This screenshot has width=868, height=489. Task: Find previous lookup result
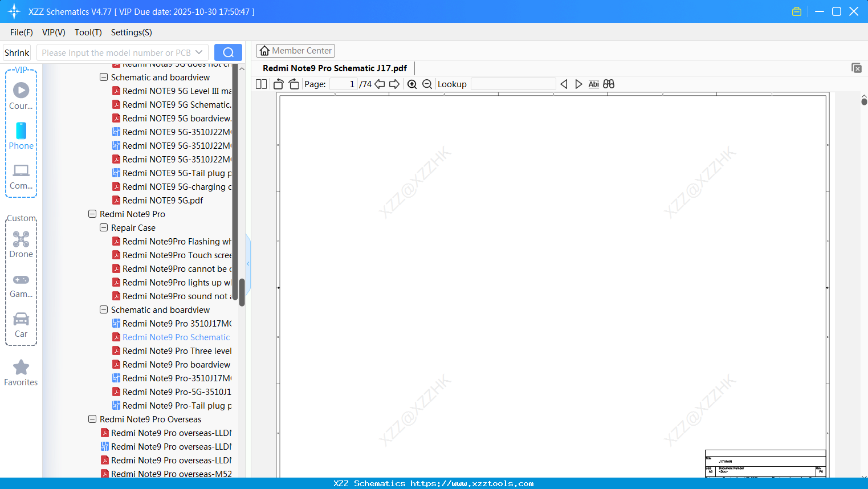pos(564,84)
